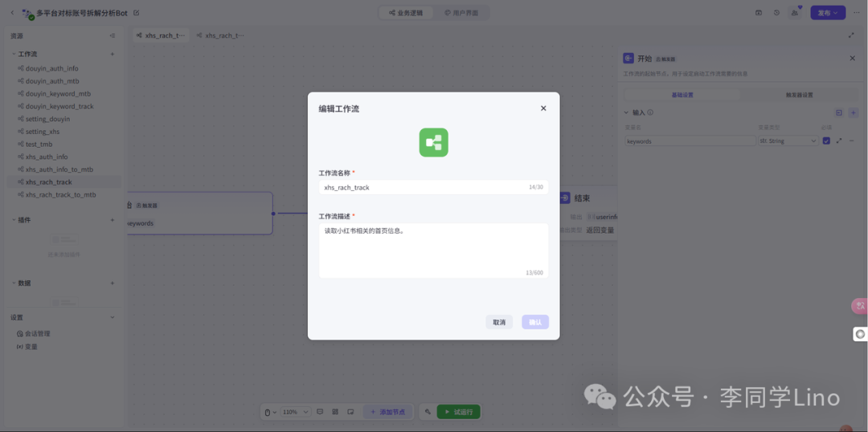Image resolution: width=868 pixels, height=432 pixels.
Task: Go back using top-left arrow
Action: [x=13, y=12]
